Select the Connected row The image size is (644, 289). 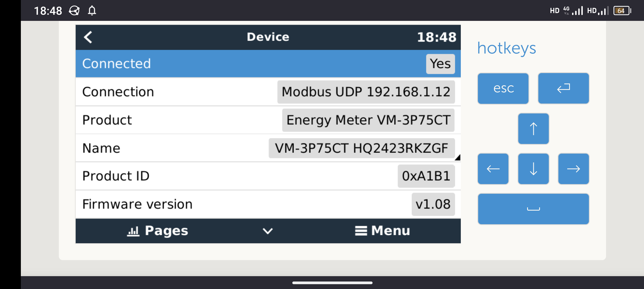pos(268,64)
